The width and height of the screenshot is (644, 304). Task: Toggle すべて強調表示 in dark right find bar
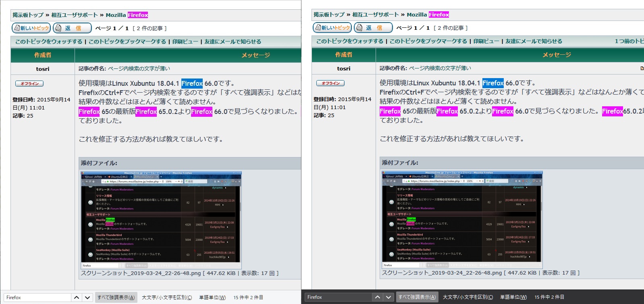[417, 297]
